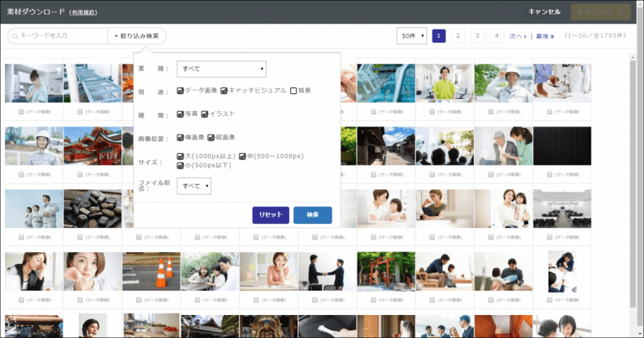Click the 次へ next page link
The image size is (644, 338).
click(x=518, y=36)
